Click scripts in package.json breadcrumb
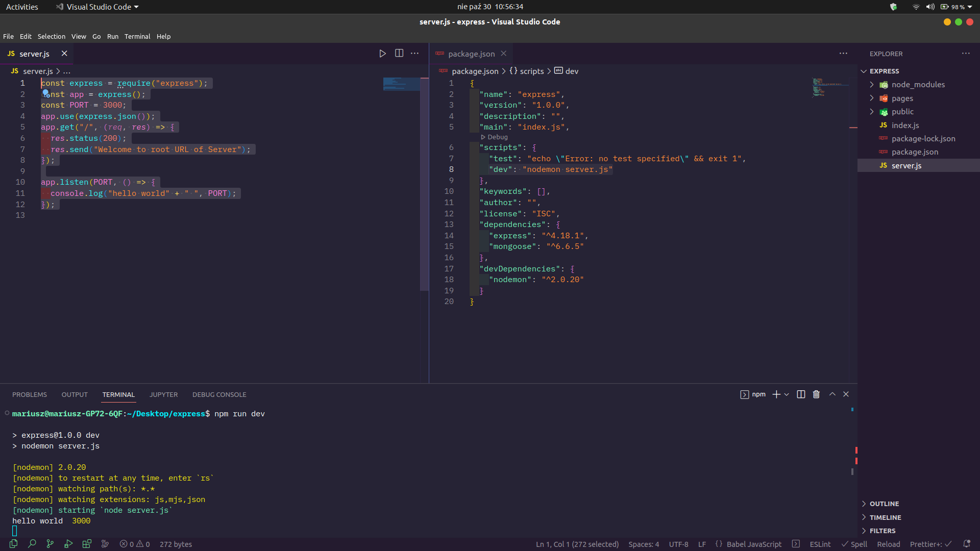The width and height of the screenshot is (980, 551). (527, 71)
